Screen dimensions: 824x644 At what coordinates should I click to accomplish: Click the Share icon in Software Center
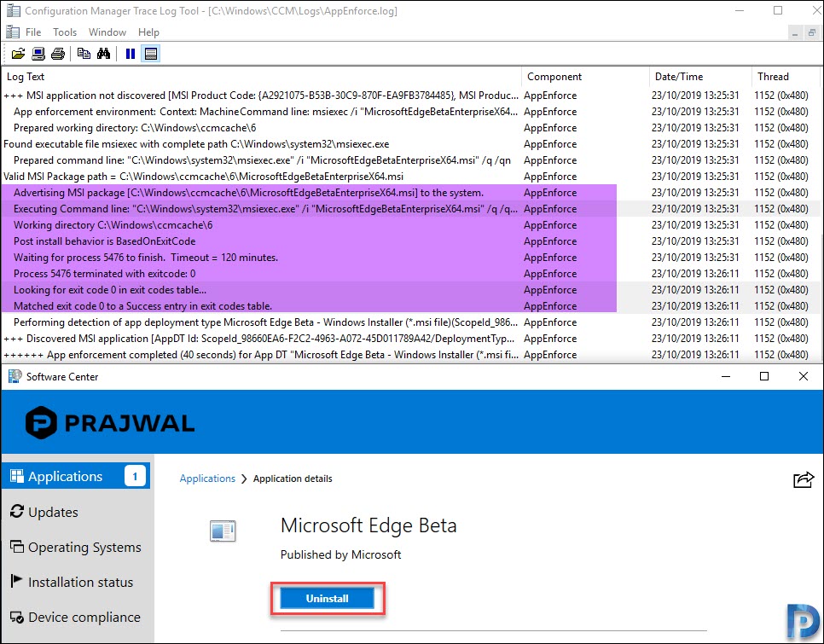804,479
